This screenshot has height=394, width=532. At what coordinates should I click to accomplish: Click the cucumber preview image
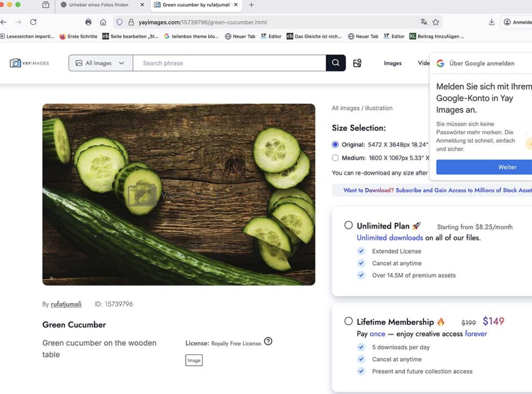pyautogui.click(x=179, y=194)
